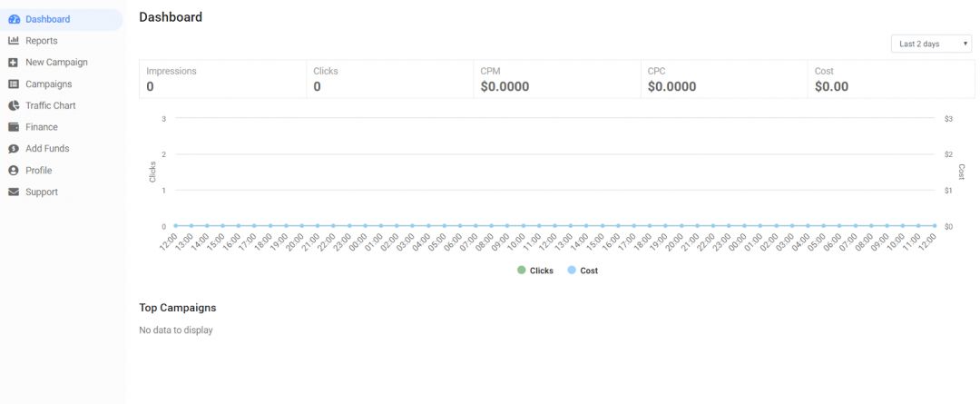
Task: Select the Traffic Chart sidebar link
Action: [x=50, y=105]
